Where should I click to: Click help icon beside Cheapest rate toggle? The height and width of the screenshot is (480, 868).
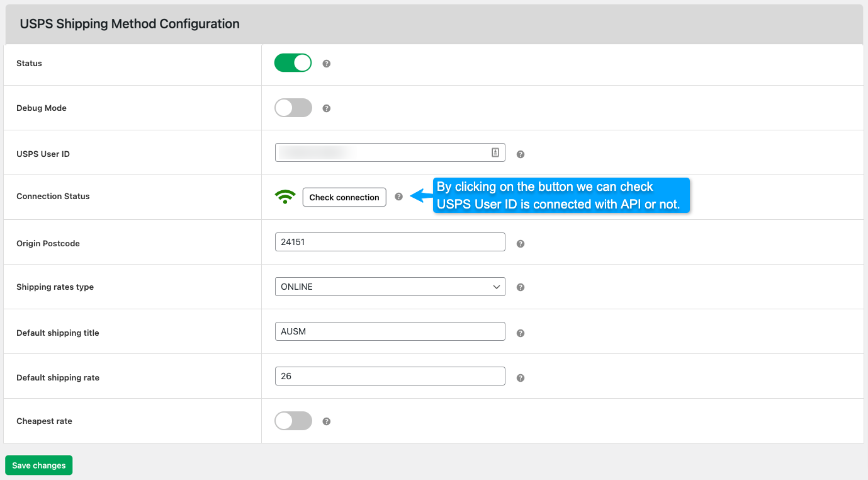(x=326, y=421)
